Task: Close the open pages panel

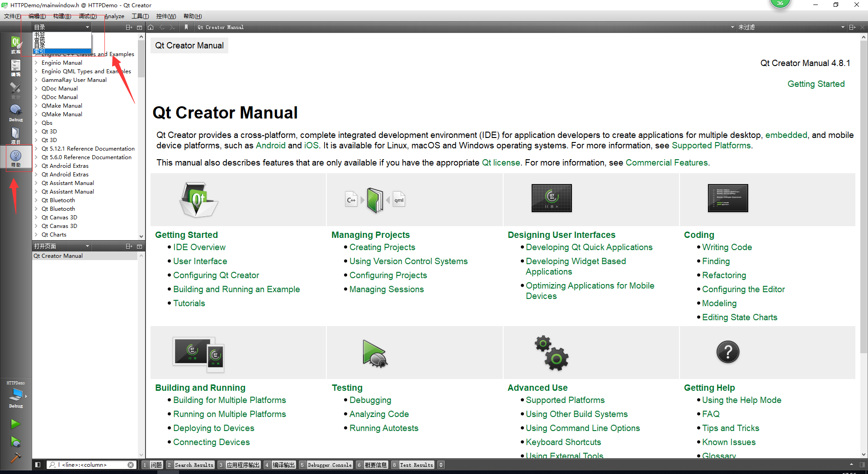Action: [x=139, y=246]
